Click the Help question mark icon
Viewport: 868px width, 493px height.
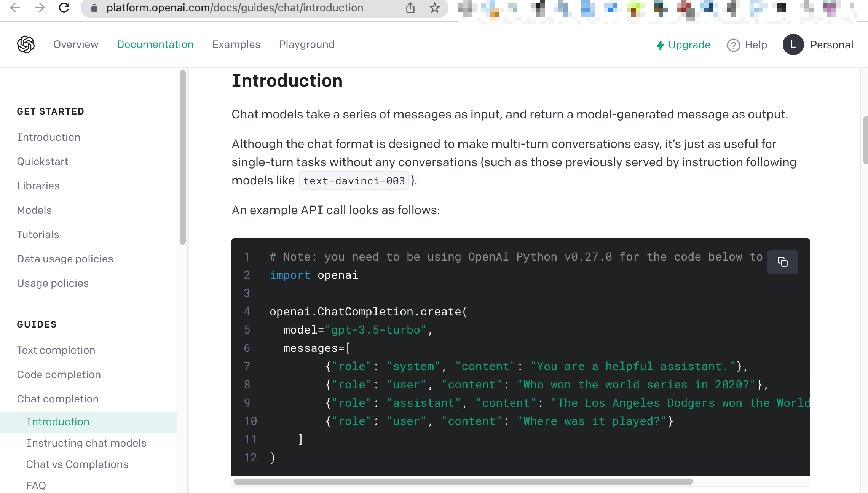[x=733, y=45]
